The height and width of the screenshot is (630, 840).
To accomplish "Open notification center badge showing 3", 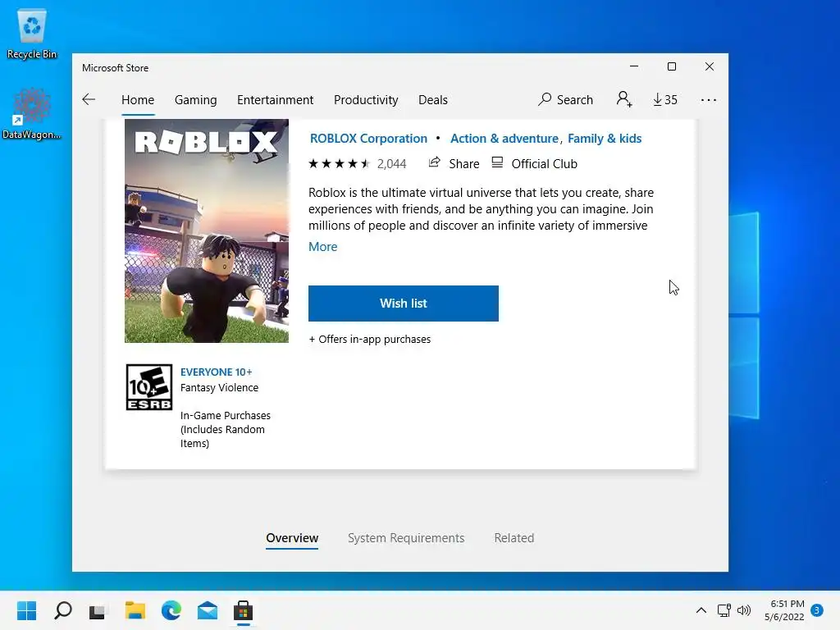I will (816, 610).
